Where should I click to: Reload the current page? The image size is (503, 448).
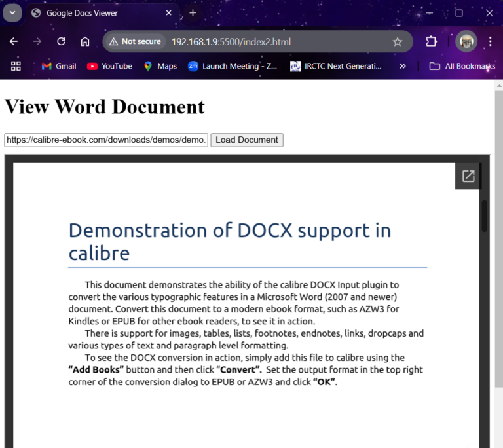(x=62, y=41)
